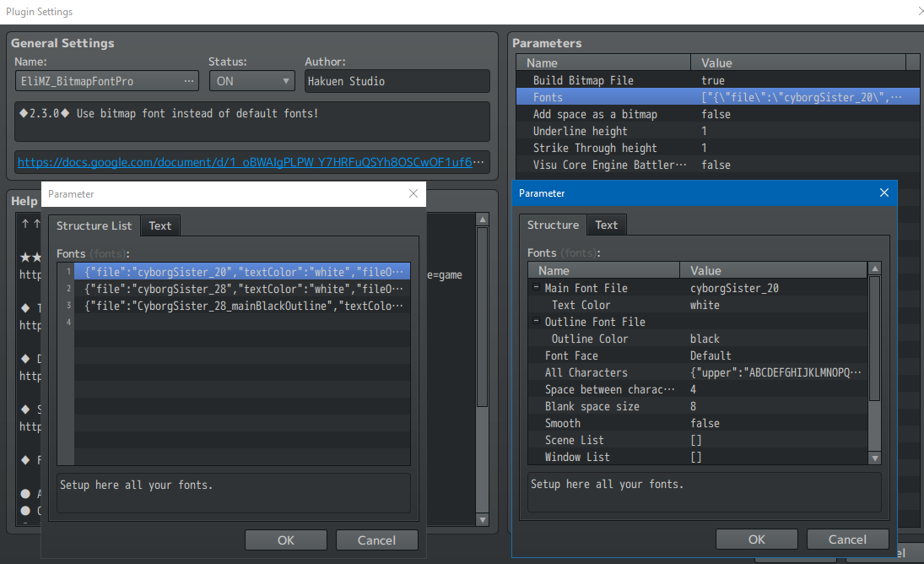Click Value column header in structure table
The image size is (924, 564).
coord(774,270)
